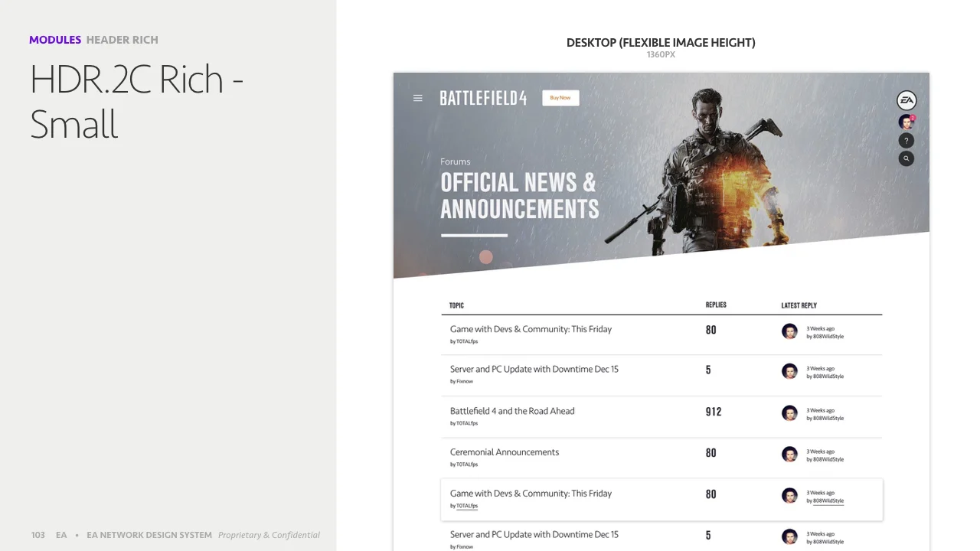Click "Proprietary & Confidential" footer text
The height and width of the screenshot is (551, 980).
(x=269, y=535)
